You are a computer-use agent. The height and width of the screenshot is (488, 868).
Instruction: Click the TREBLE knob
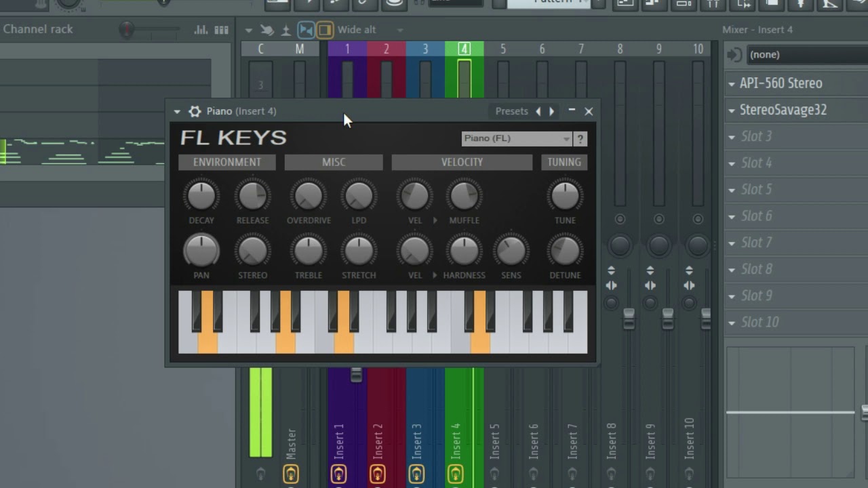309,251
